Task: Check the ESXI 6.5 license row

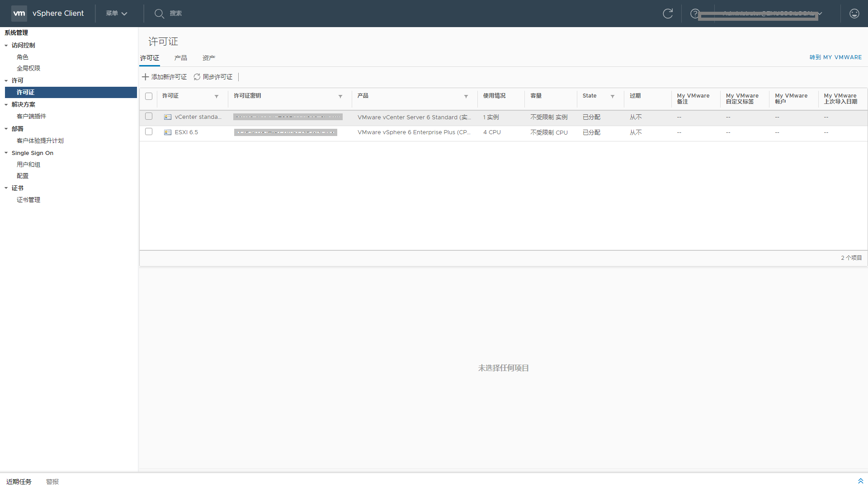Action: click(149, 131)
